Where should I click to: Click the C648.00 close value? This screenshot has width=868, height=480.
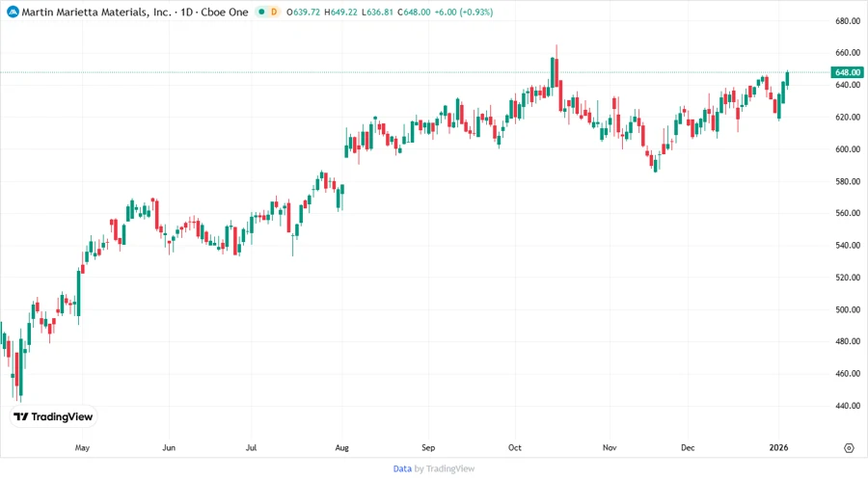[414, 12]
